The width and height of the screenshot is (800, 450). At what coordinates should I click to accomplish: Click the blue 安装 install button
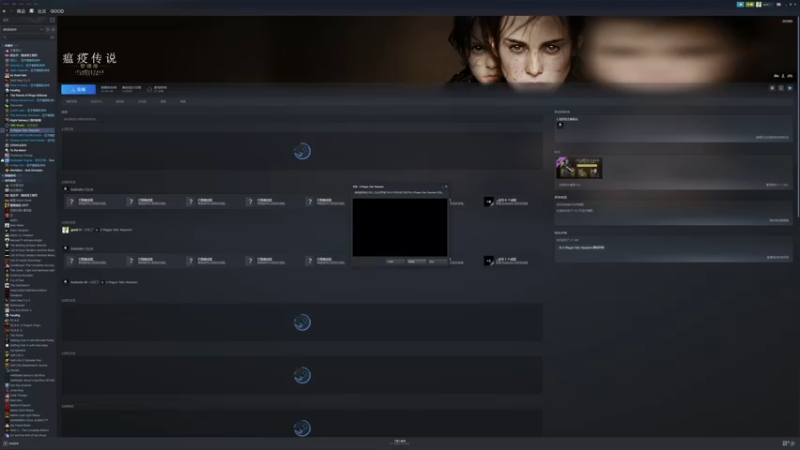[x=78, y=89]
